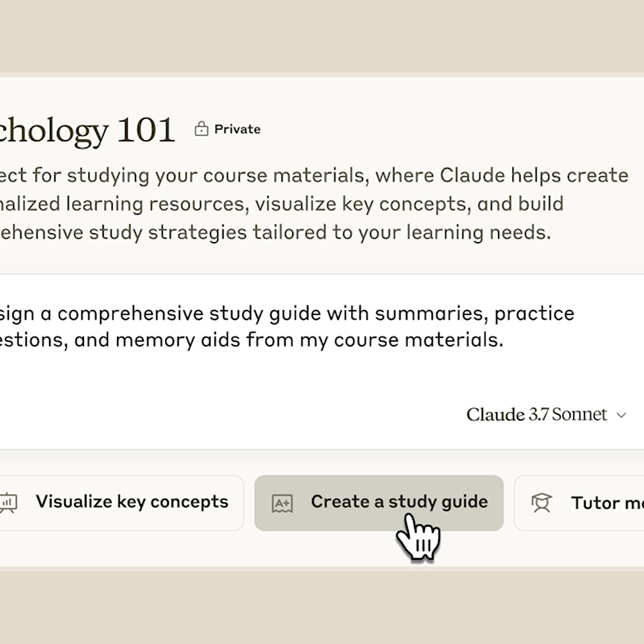Click the Tutor me suggestion chip
The image size is (644, 644).
(x=579, y=503)
